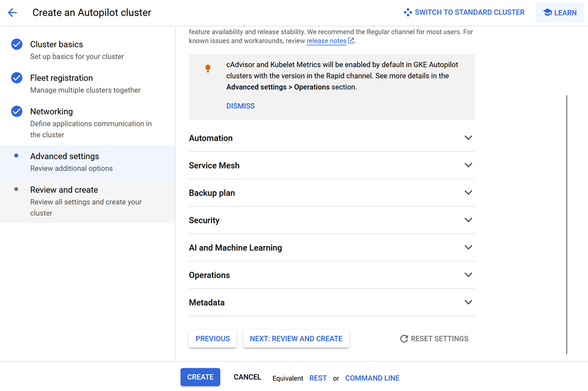Open the release notes link

pyautogui.click(x=326, y=41)
